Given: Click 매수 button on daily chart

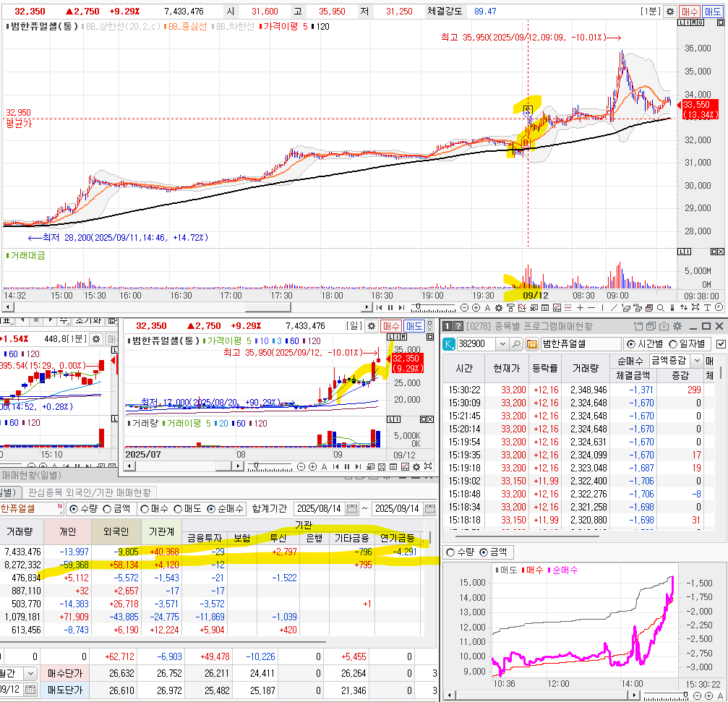Looking at the screenshot, I should (391, 326).
